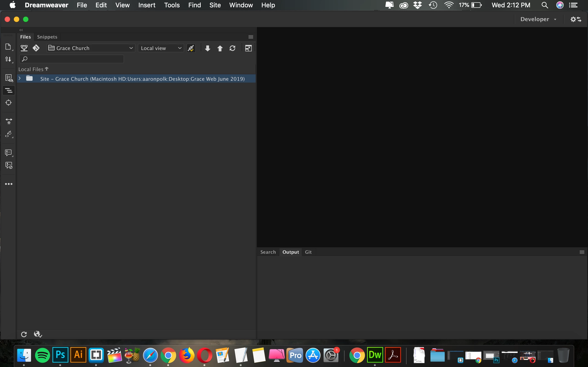
Task: Toggle the collapse panel double-chevron
Action: (21, 30)
